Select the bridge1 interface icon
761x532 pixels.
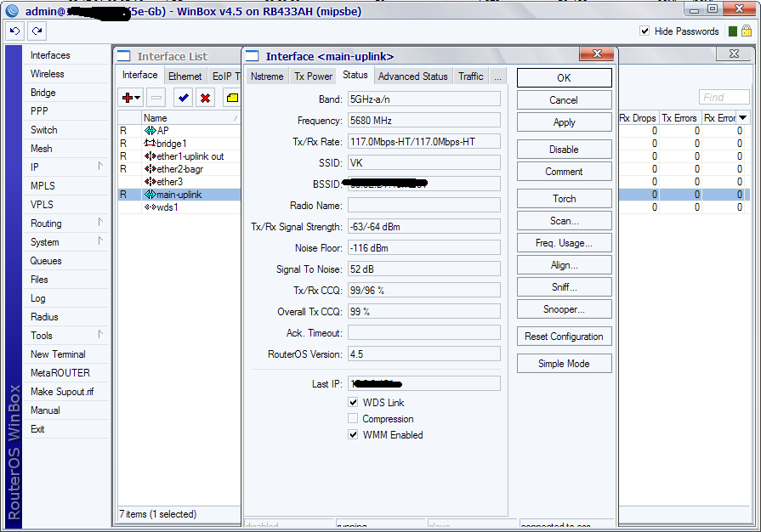point(150,144)
